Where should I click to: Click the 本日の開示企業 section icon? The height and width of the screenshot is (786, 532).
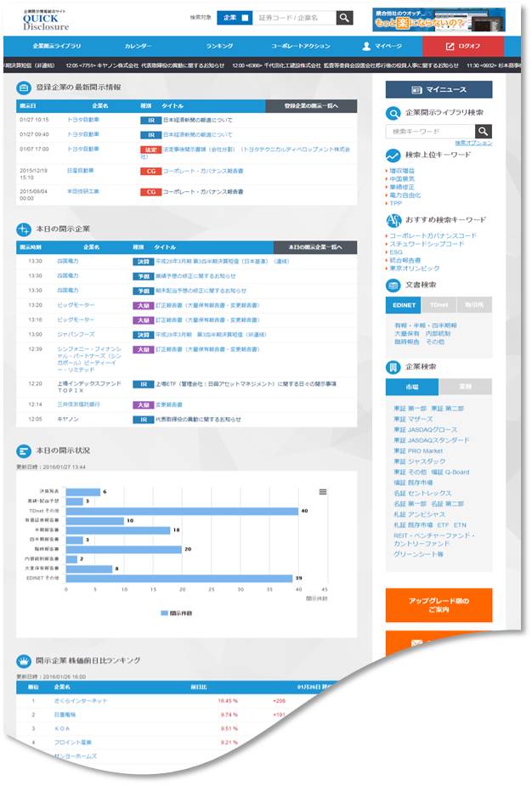coord(24,229)
